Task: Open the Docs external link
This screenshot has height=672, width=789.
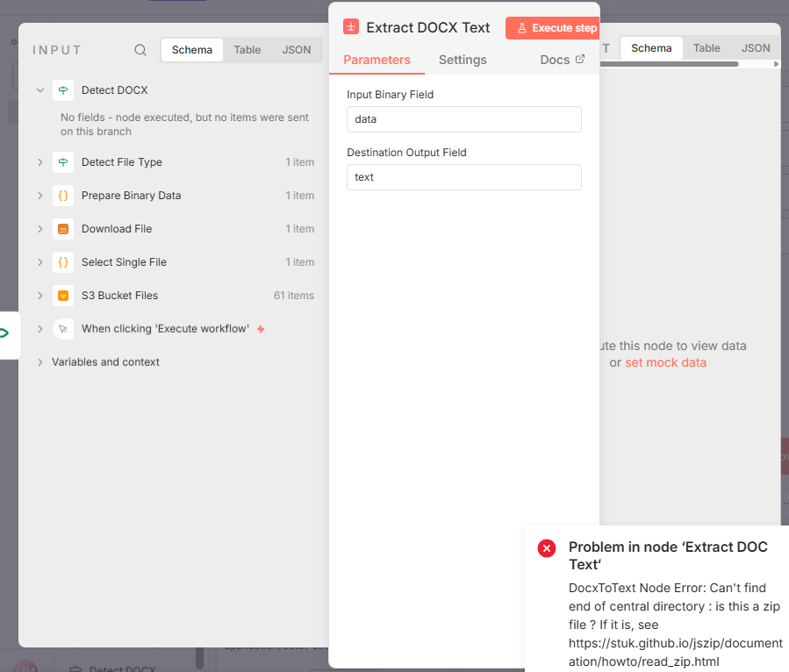Action: click(562, 60)
